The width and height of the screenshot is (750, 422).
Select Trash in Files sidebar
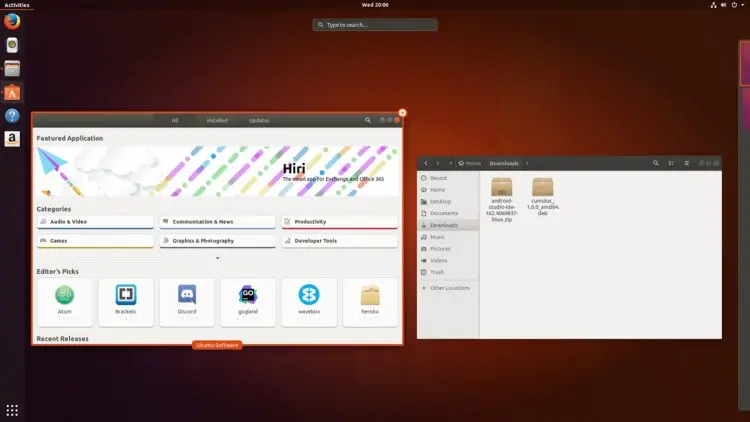click(448, 272)
